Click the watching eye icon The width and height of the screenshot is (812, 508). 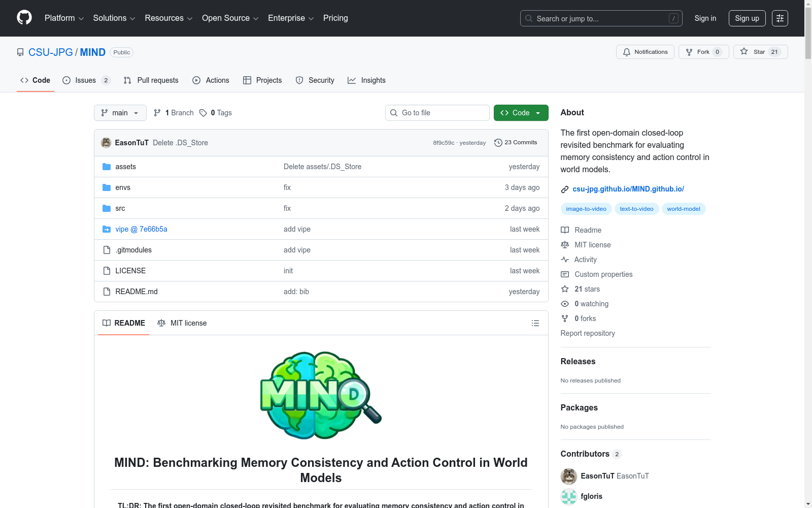click(565, 304)
